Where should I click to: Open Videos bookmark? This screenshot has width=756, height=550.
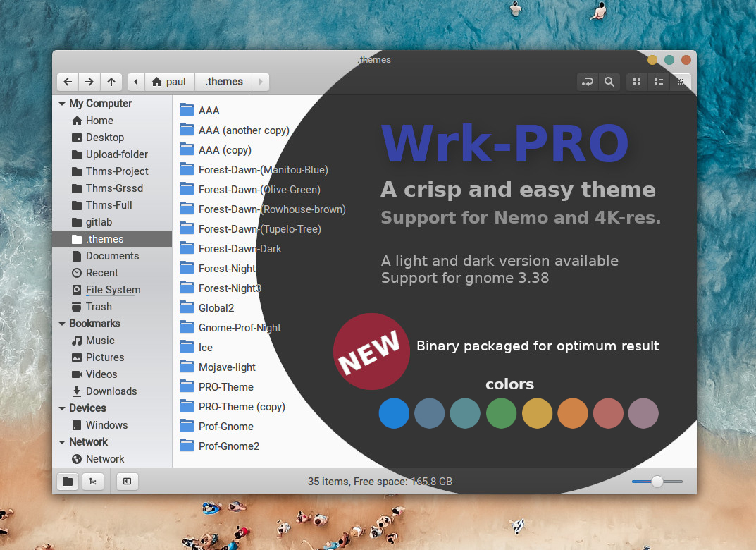pyautogui.click(x=112, y=374)
